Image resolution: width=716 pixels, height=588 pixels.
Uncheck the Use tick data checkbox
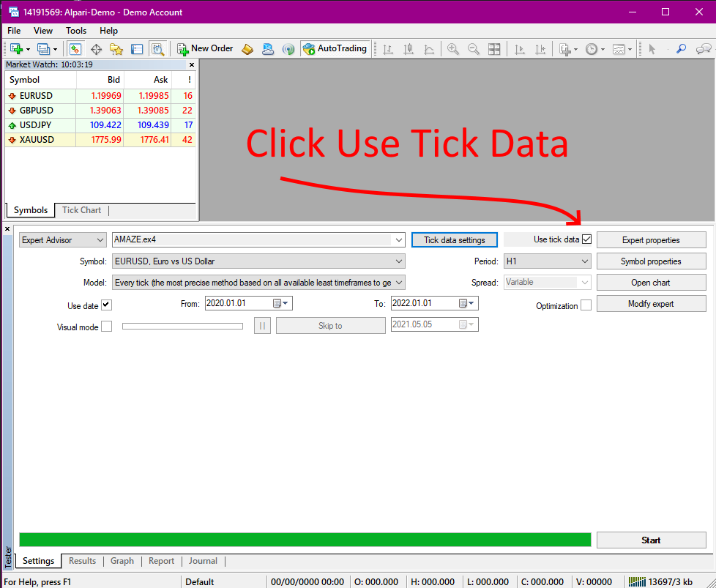point(586,239)
